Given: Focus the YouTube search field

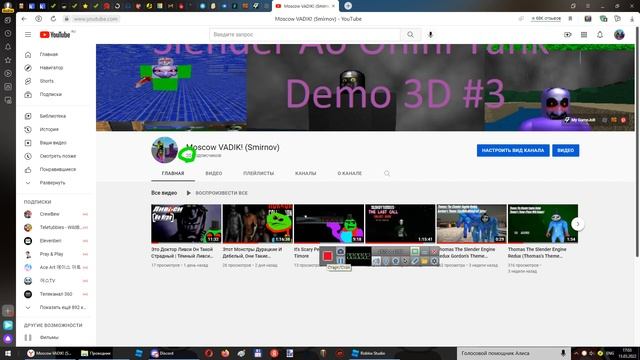Looking at the screenshot, I should pyautogui.click(x=305, y=35).
